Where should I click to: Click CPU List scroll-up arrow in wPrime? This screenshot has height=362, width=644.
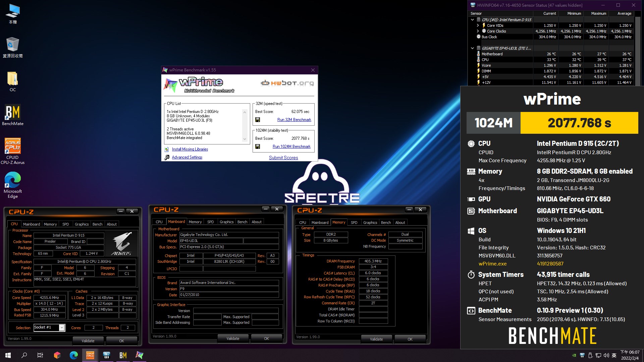[x=245, y=112]
